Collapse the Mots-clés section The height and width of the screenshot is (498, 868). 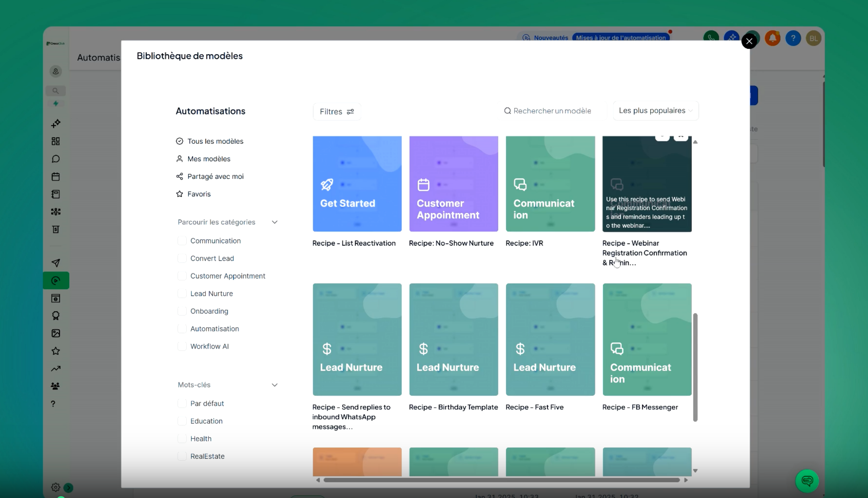coord(275,385)
